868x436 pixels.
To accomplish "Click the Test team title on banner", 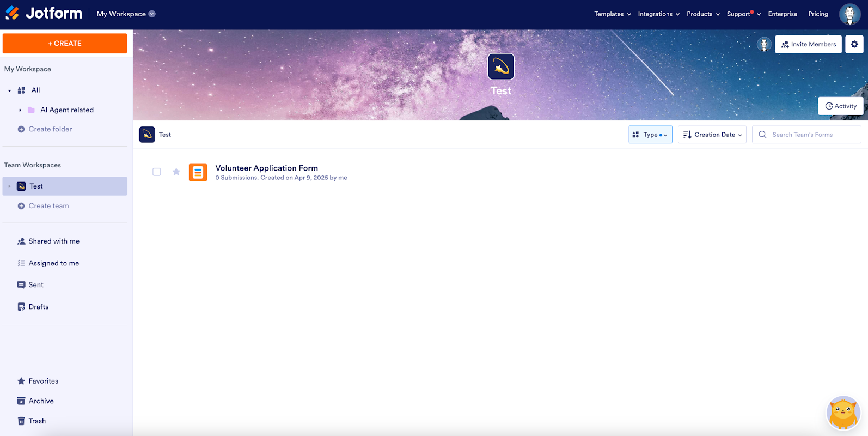I will click(x=501, y=91).
